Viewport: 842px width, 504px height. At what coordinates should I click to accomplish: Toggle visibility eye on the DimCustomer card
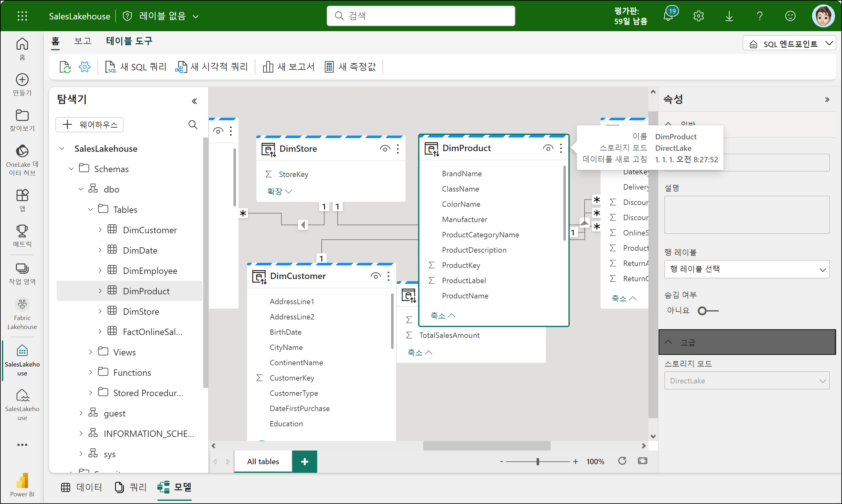[x=375, y=276]
